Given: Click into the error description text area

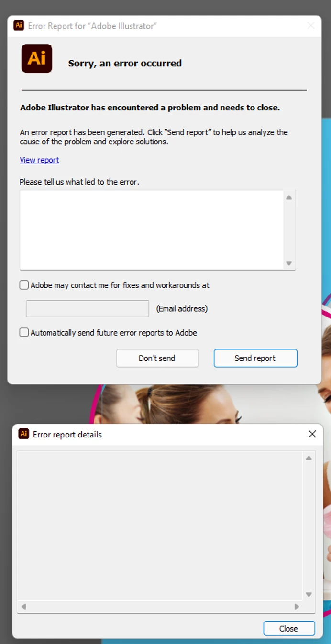Looking at the screenshot, I should click(152, 230).
